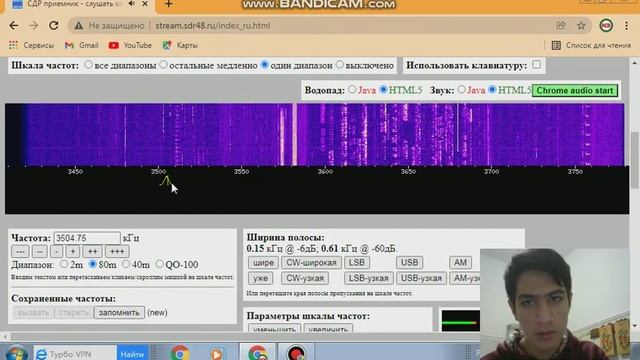The image size is (640, 360).
Task: Open Bandicam recorder taskbar icon
Action: point(296,353)
